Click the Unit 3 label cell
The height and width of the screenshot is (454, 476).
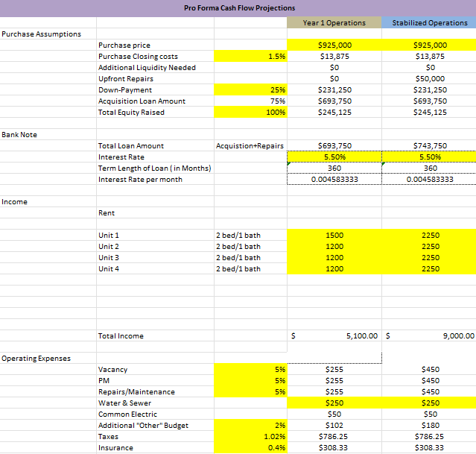(155, 258)
